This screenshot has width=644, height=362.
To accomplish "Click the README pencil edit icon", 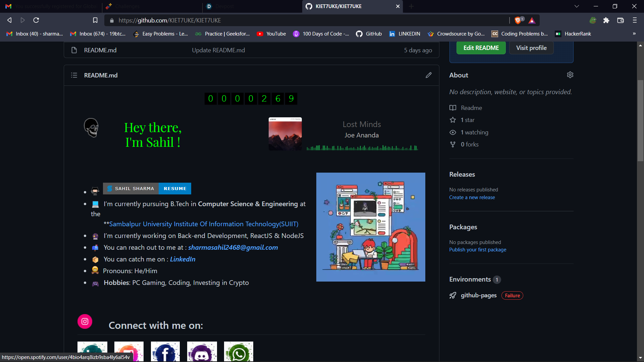I will coord(428,75).
